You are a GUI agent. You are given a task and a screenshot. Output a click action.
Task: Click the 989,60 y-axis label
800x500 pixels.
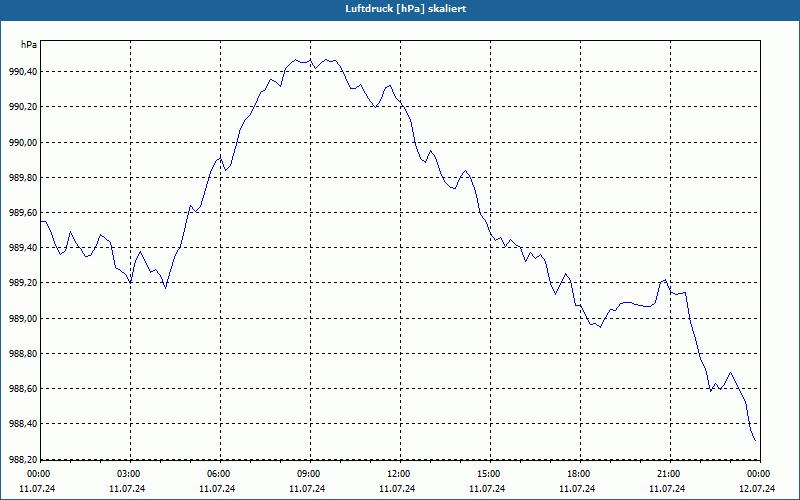[23, 213]
